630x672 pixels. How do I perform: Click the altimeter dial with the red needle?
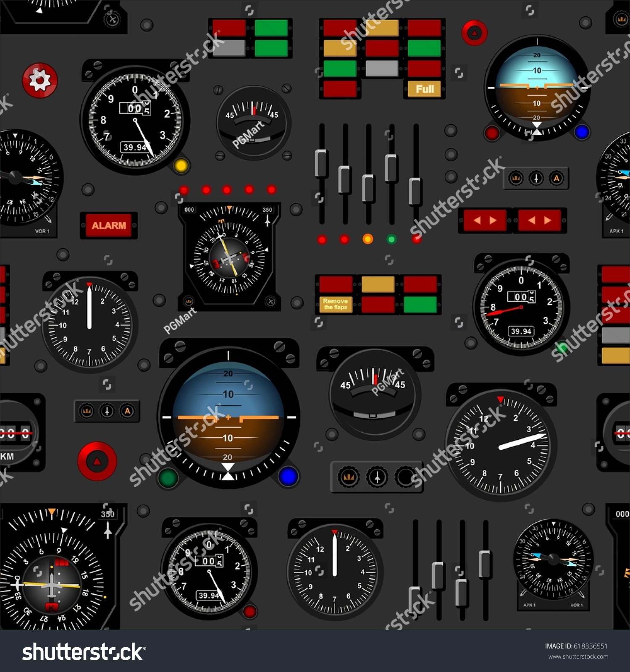click(x=521, y=307)
